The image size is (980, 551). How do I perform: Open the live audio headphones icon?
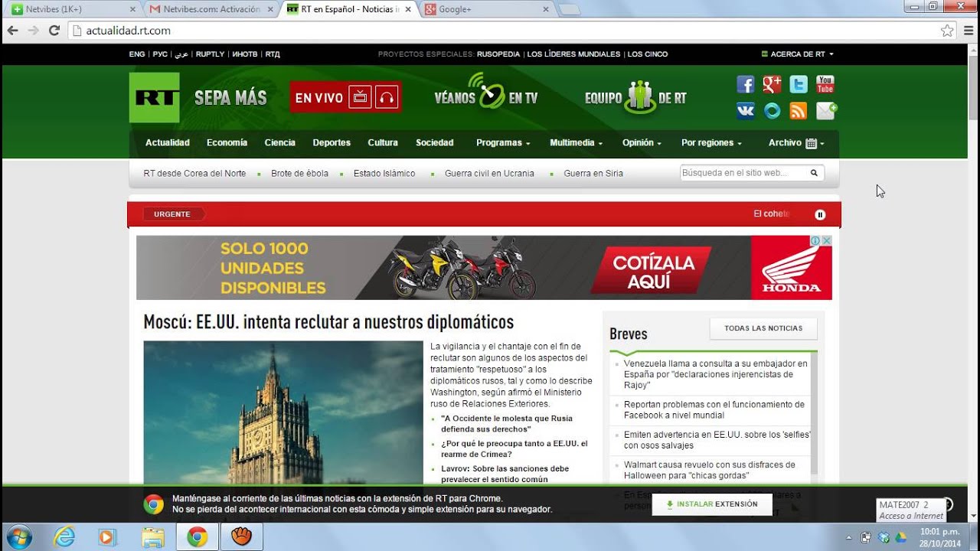pos(387,97)
